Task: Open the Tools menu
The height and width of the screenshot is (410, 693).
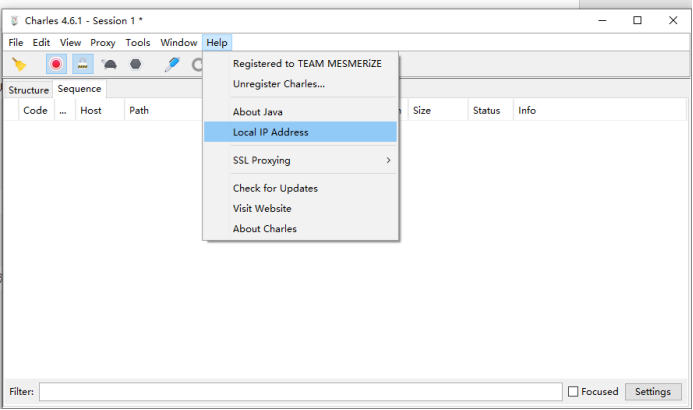Action: tap(137, 43)
